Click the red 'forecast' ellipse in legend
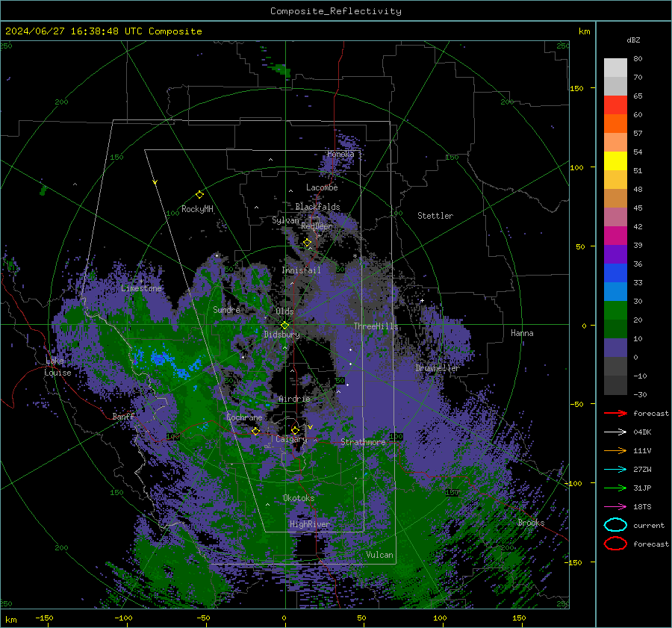Viewport: 672px width, 628px height. click(615, 544)
